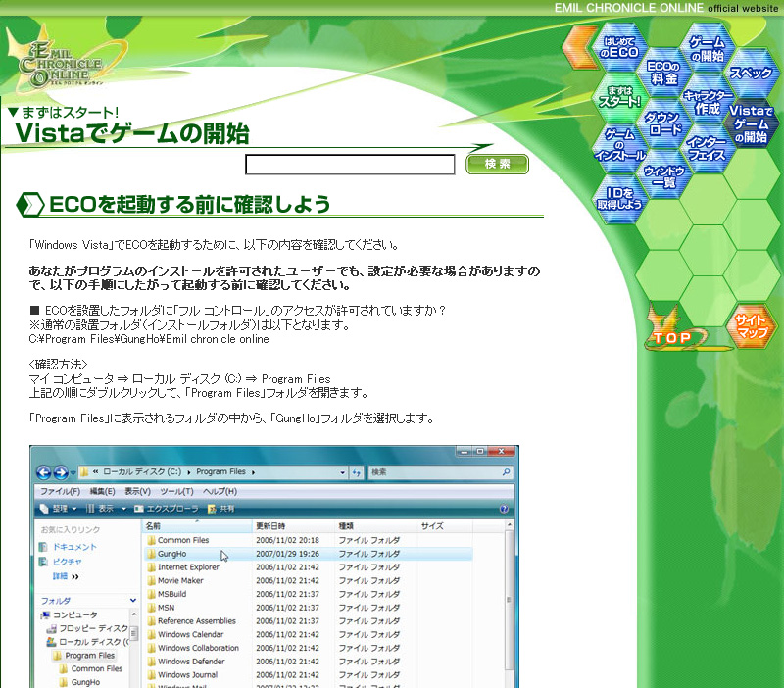Expand the 整理 dropdown in the Explorer screenshot

tap(59, 509)
